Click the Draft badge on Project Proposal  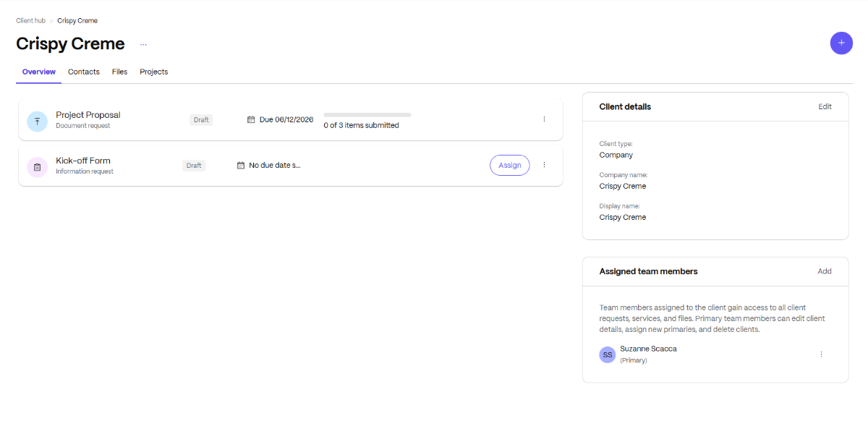pos(201,119)
